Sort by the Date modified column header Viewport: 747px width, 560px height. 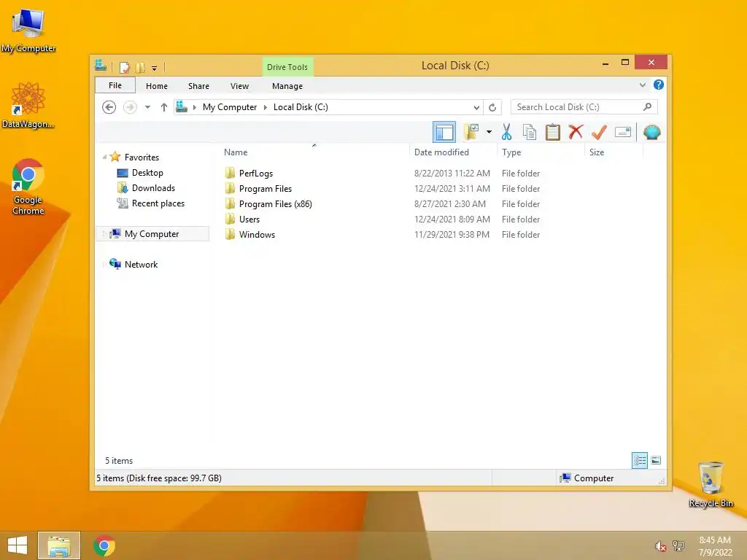pyautogui.click(x=452, y=152)
